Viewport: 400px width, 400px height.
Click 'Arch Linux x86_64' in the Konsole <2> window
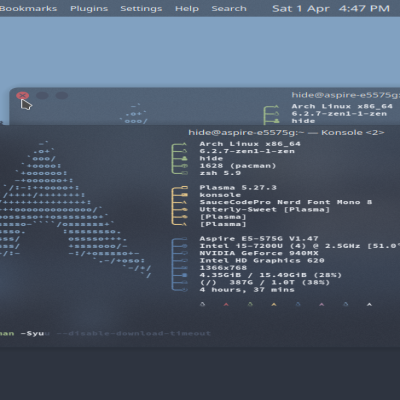coord(250,144)
